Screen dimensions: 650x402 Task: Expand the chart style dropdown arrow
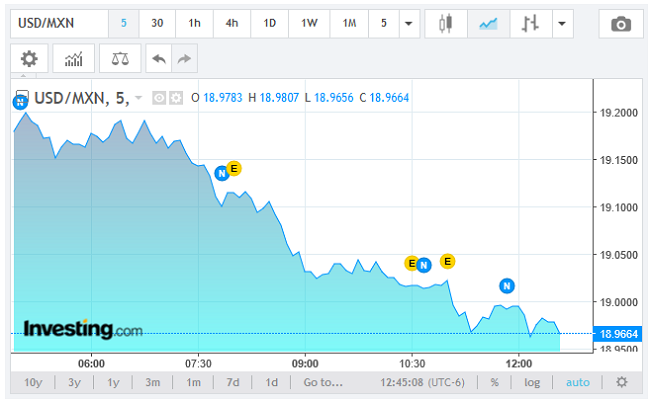562,23
